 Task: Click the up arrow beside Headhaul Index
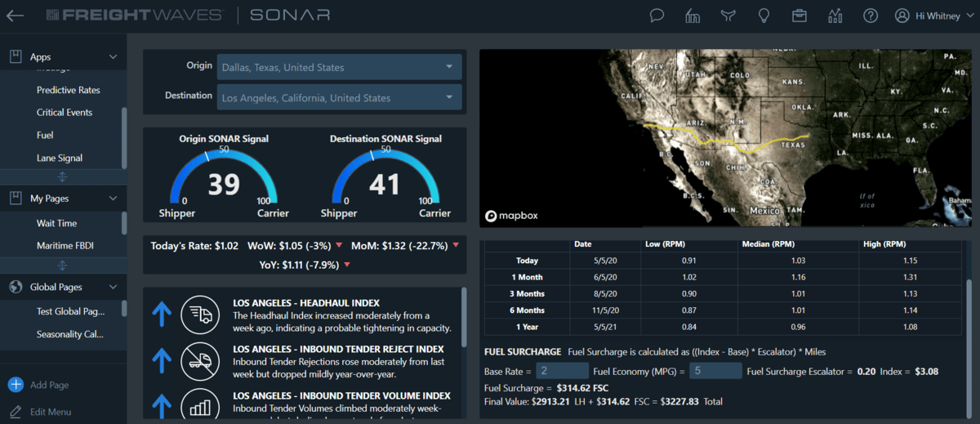click(162, 315)
